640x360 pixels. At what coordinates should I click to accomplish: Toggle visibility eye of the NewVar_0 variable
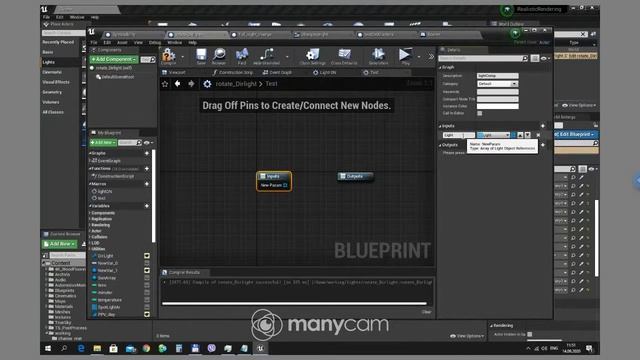[147, 263]
